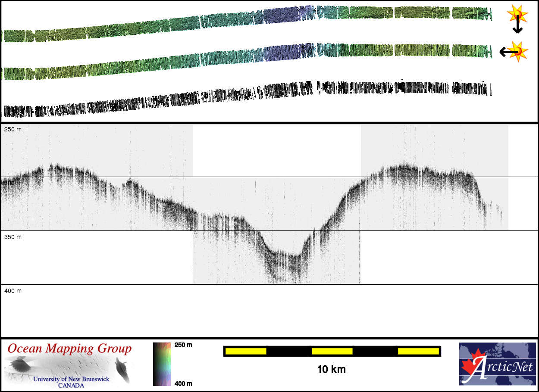Click the middle yellow segment of scale bar

pyautogui.click(x=332, y=352)
